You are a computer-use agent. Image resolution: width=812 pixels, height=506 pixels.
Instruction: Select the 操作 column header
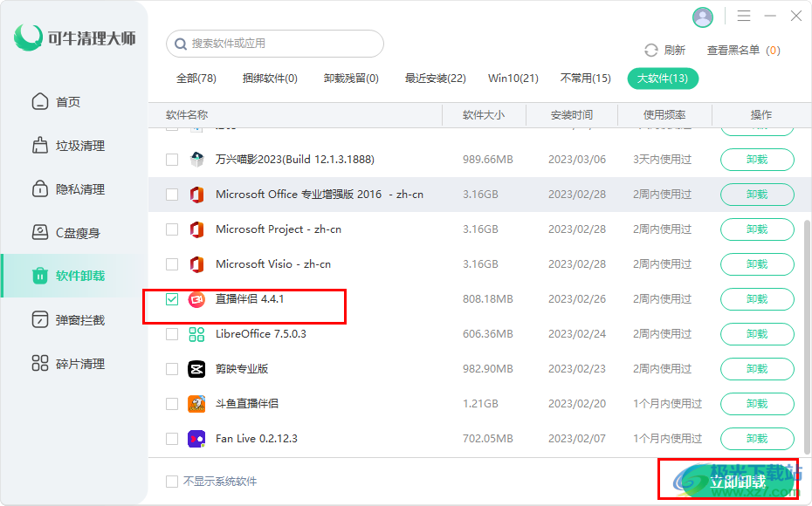[x=761, y=115]
